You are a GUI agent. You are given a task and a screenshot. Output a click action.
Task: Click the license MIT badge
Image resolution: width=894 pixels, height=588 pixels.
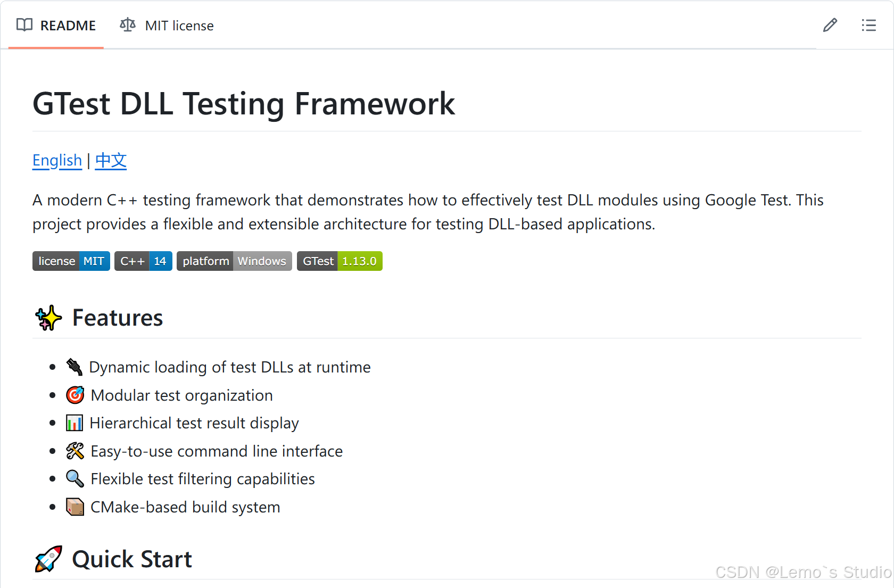click(71, 261)
